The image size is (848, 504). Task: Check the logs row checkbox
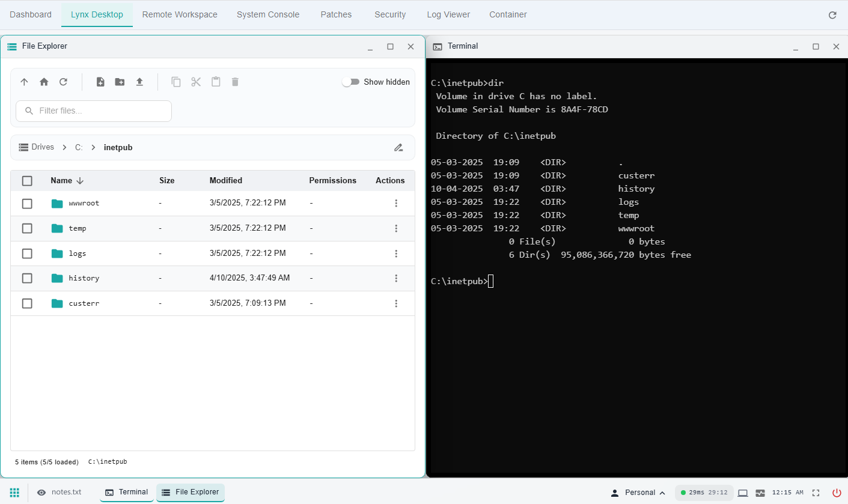[x=27, y=254]
